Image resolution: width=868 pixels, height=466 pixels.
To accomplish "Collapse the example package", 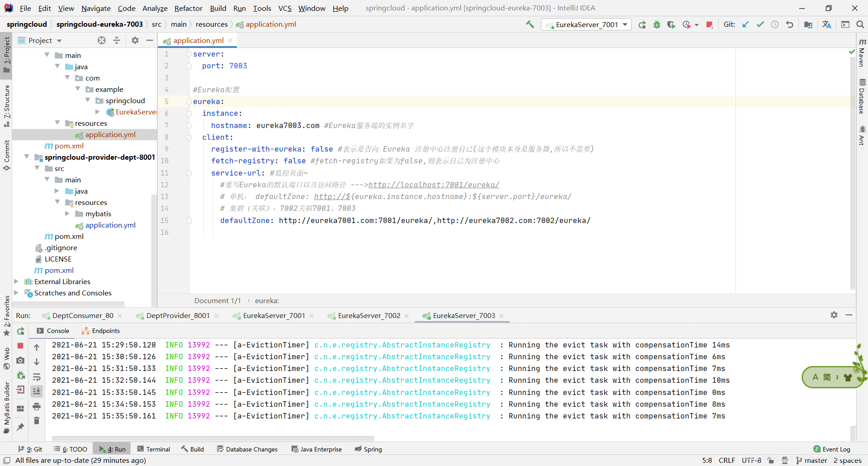I will [78, 89].
